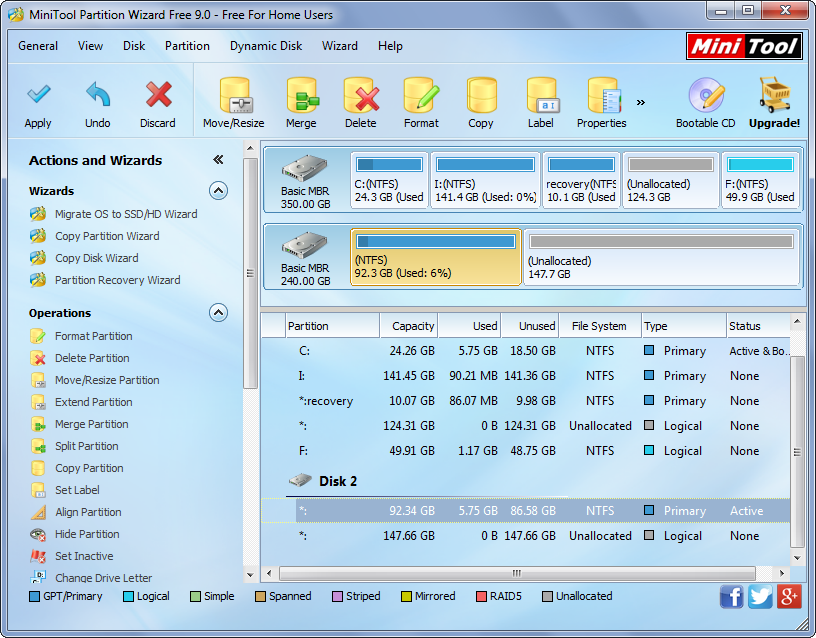
Task: Click the Disk 2 header icon in list
Action: [300, 480]
